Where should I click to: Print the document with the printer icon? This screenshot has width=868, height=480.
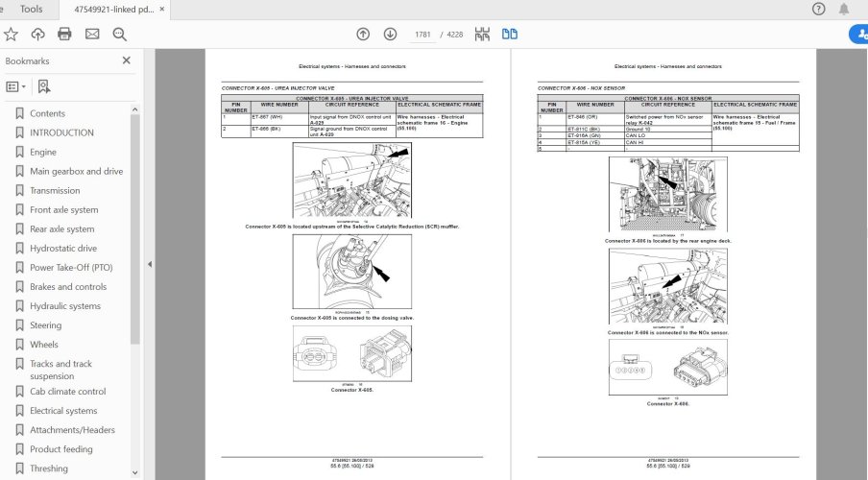[x=64, y=35]
